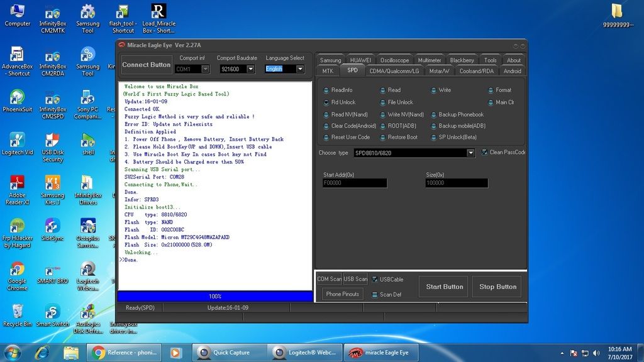Switch to the Samsung tab

pyautogui.click(x=331, y=60)
